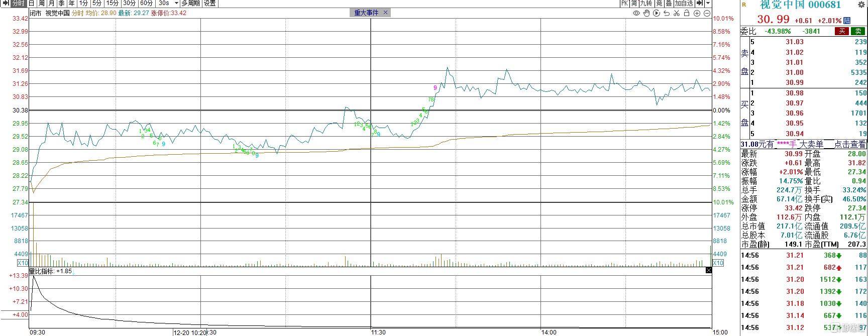Close the 重大事件 tag
This screenshot has width=868, height=336.
[x=386, y=13]
